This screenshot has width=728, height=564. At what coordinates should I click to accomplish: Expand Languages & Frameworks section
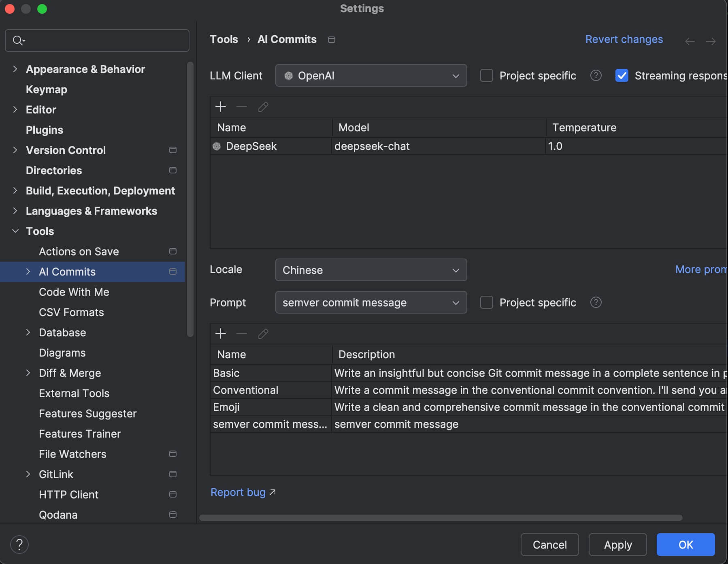15,211
